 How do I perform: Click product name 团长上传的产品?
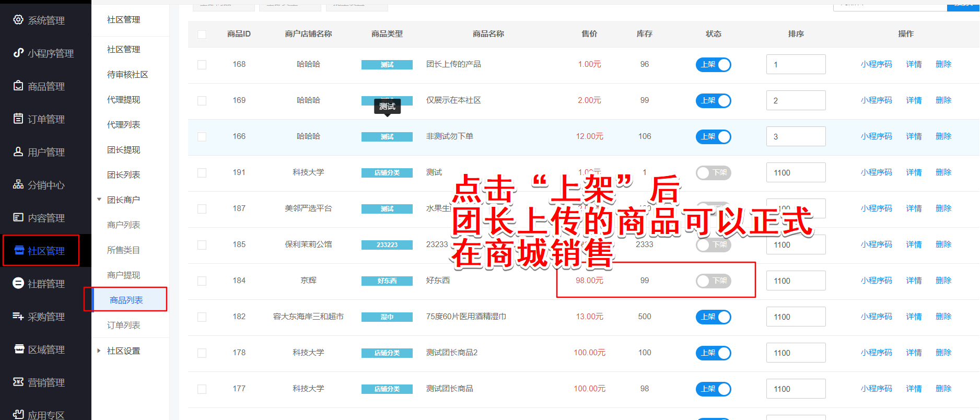(x=453, y=64)
